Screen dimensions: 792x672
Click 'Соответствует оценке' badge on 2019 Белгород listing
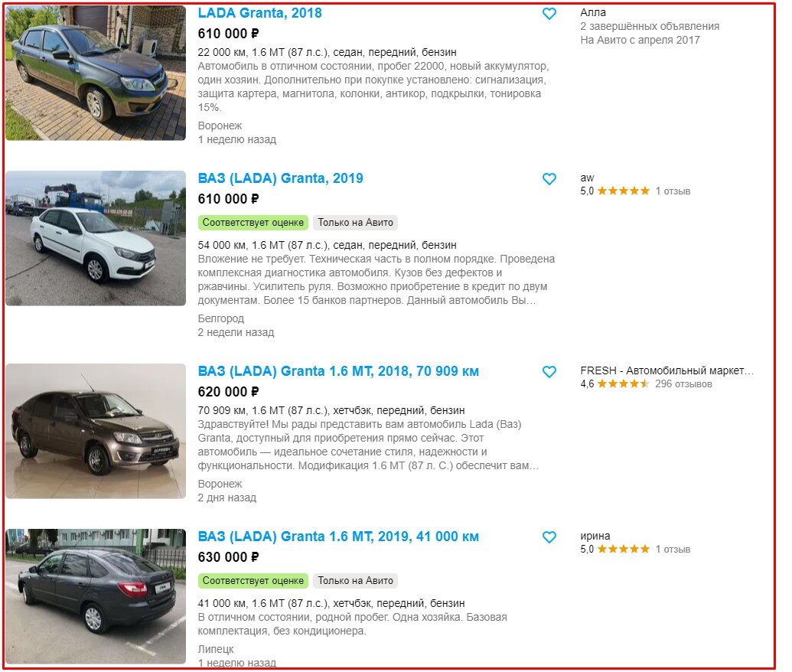tap(253, 223)
